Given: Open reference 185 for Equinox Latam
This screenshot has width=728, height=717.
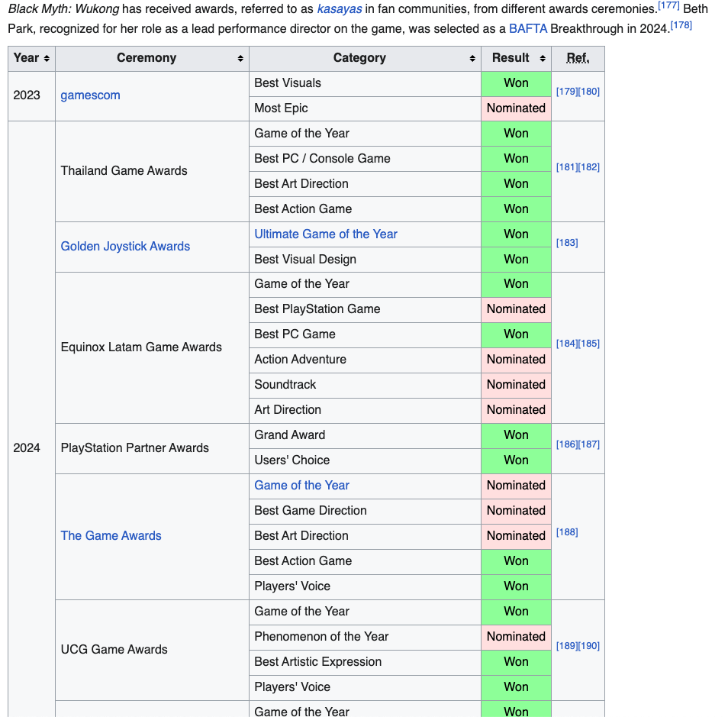Looking at the screenshot, I should [x=589, y=344].
